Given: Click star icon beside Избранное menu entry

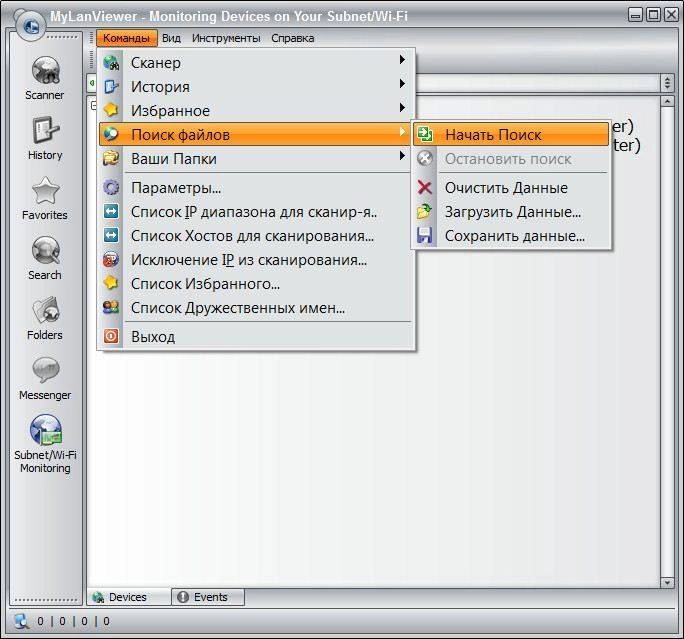Looking at the screenshot, I should pos(111,110).
